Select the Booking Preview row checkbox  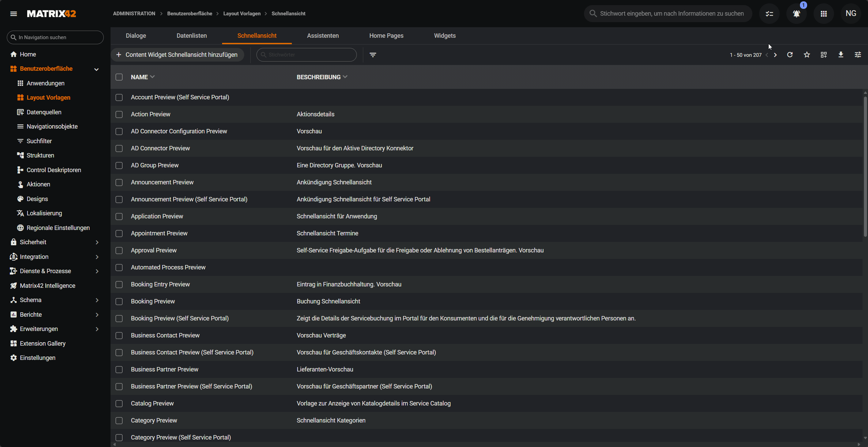click(119, 301)
